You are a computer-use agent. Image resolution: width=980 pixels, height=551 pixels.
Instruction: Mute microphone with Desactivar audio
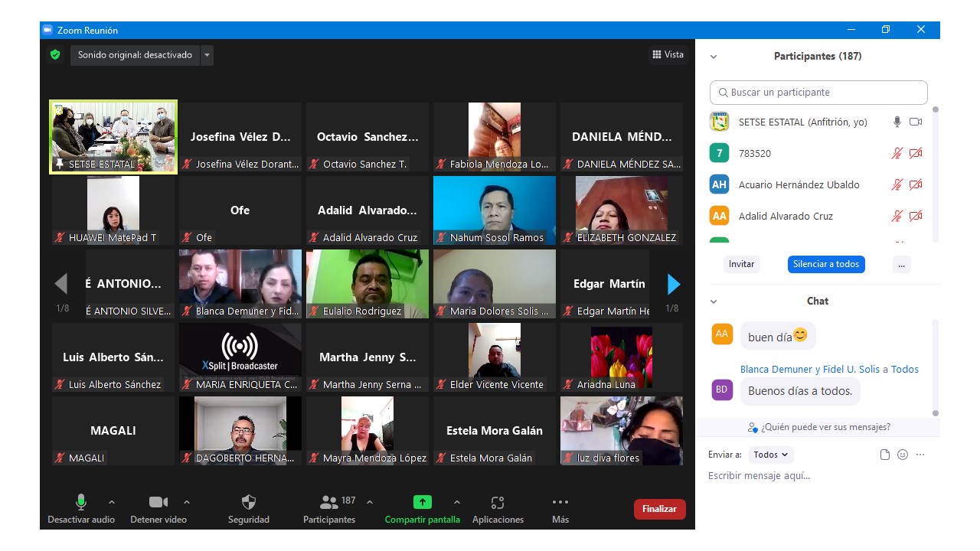[x=80, y=503]
